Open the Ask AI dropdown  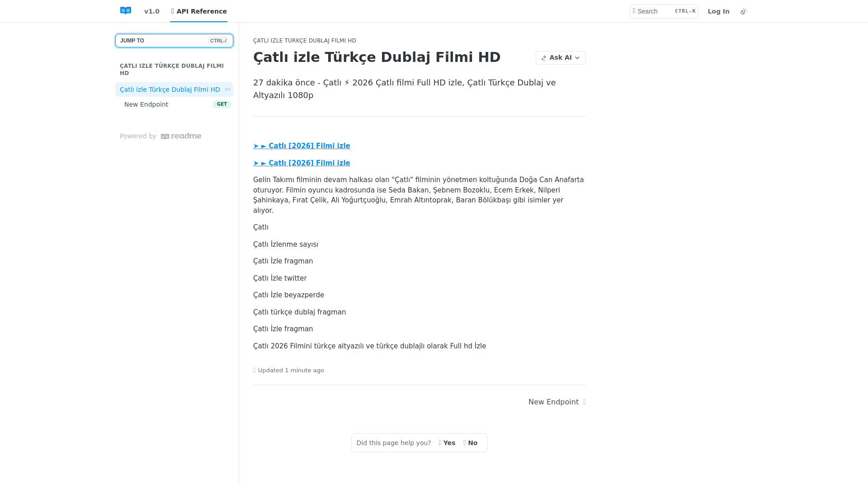561,58
